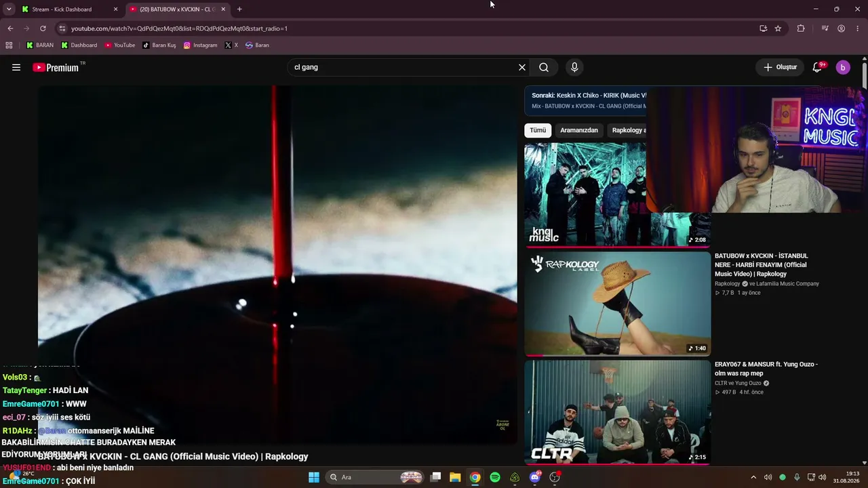Open the BARAN bookmark

tap(40, 45)
